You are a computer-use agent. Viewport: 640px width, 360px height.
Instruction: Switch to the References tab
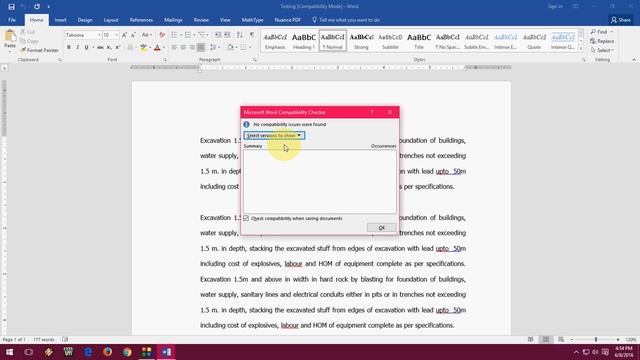(141, 20)
